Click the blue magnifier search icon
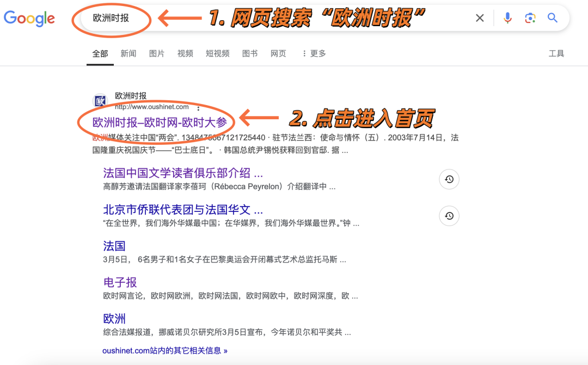This screenshot has height=365, width=588. point(553,18)
